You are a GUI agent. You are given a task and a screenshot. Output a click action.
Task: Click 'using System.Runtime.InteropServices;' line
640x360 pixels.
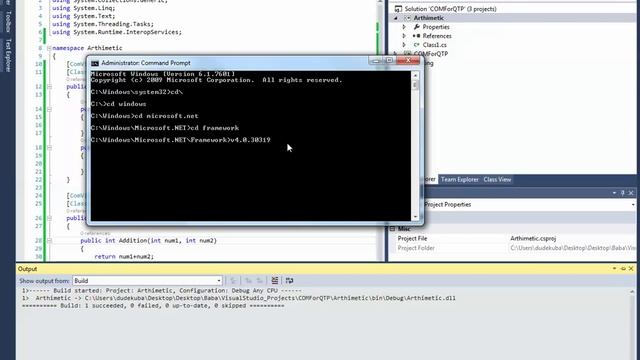point(117,32)
